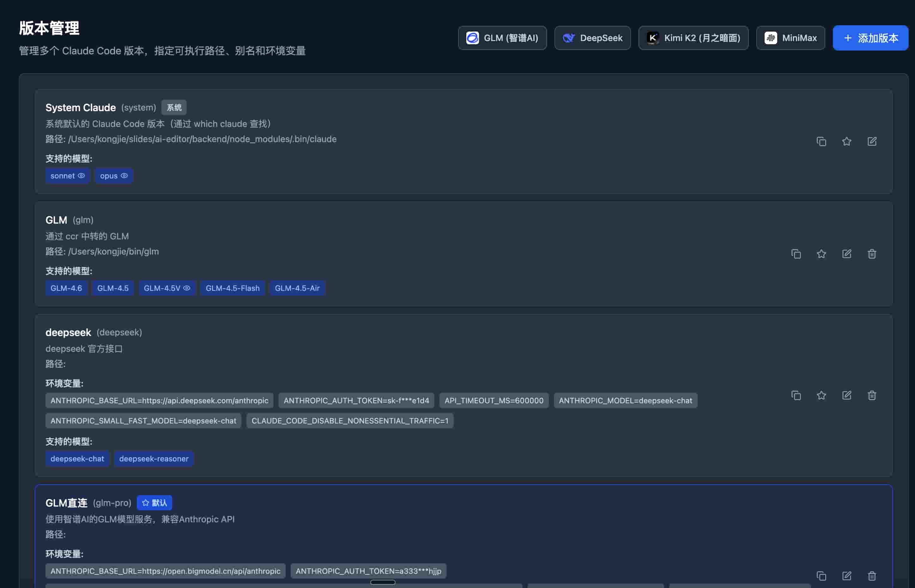Star the GLM version as default
The width and height of the screenshot is (915, 588).
(821, 254)
